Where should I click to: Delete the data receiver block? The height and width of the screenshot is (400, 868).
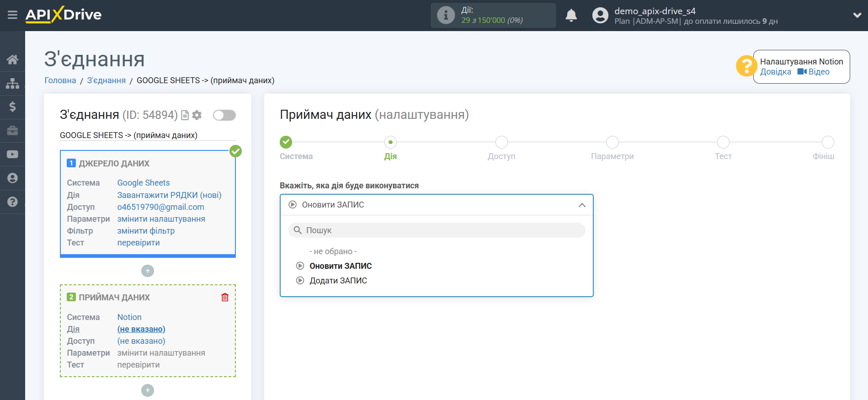click(225, 297)
